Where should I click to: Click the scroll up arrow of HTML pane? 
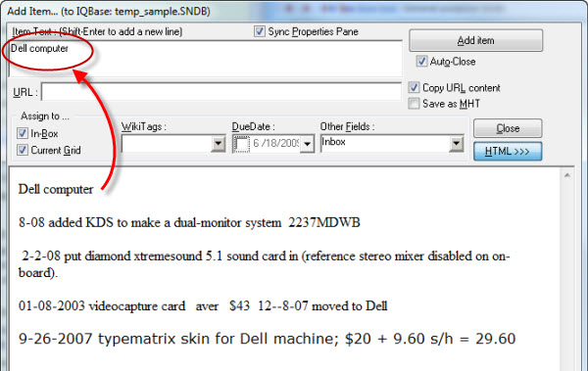point(567,175)
